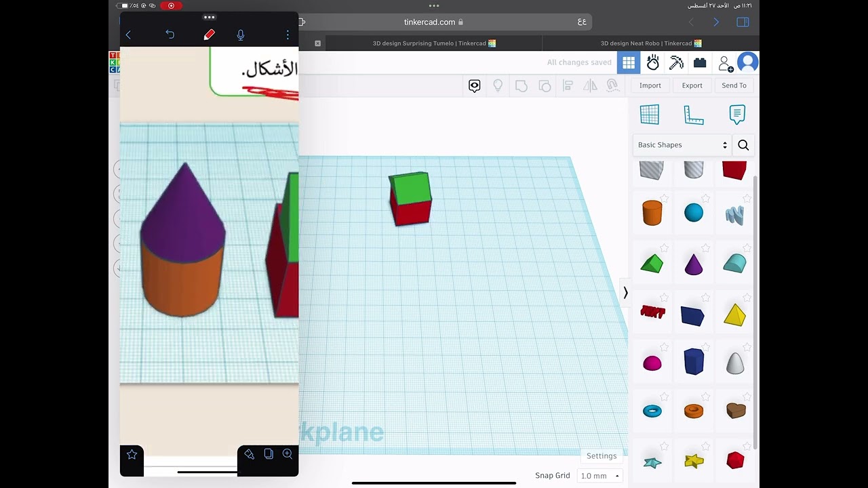
Task: Click hide selected lightbulb icon
Action: (498, 85)
